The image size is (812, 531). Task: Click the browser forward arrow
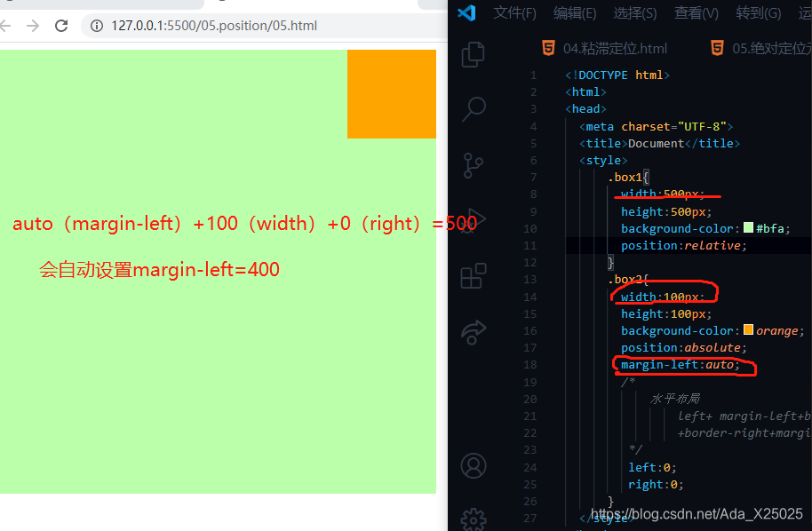click(x=33, y=26)
